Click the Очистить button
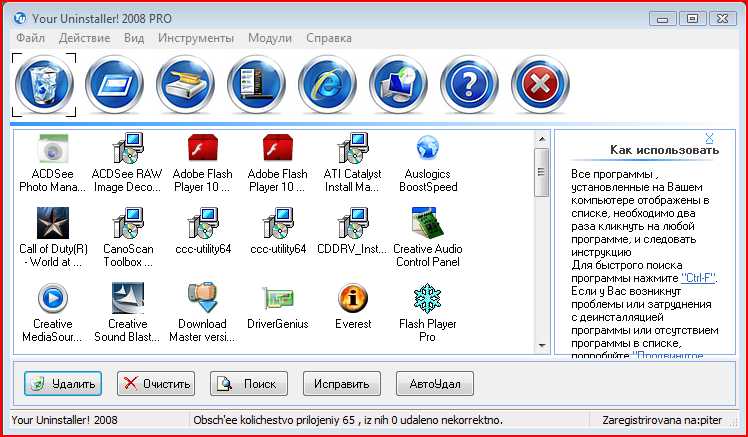This screenshot has width=748, height=437. coord(156,384)
